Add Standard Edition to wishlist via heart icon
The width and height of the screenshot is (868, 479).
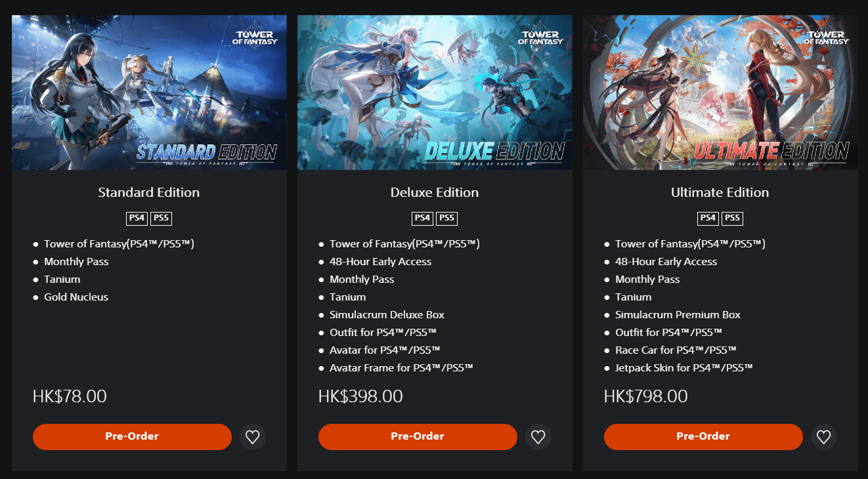pos(253,436)
